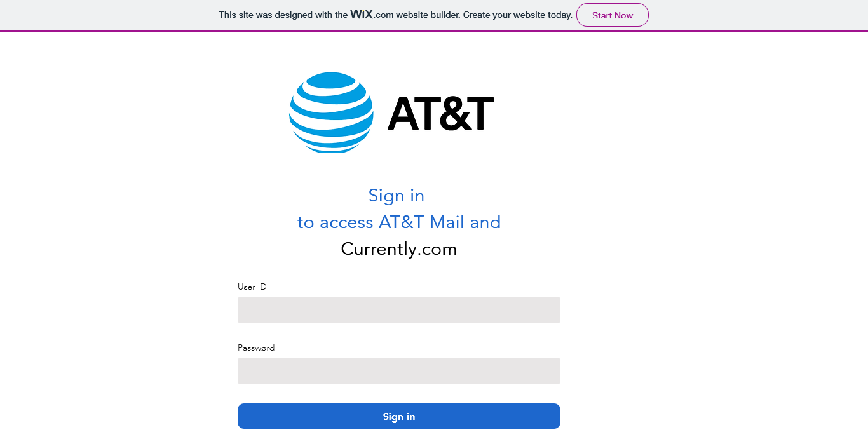Click the word "Mail" in blue heading
868x434 pixels.
tap(447, 222)
